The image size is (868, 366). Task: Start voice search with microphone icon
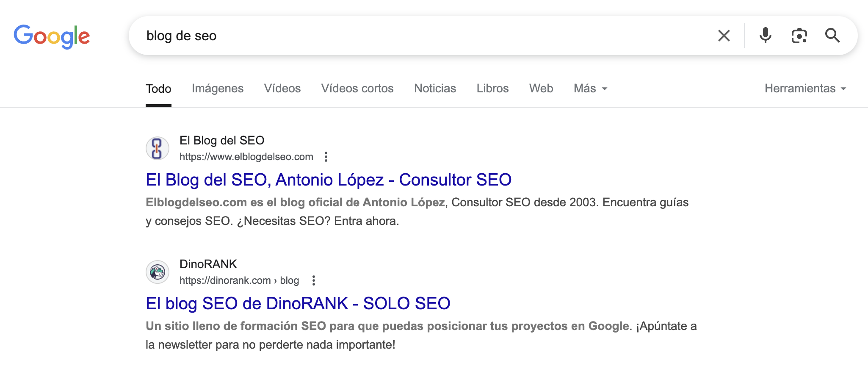tap(765, 36)
